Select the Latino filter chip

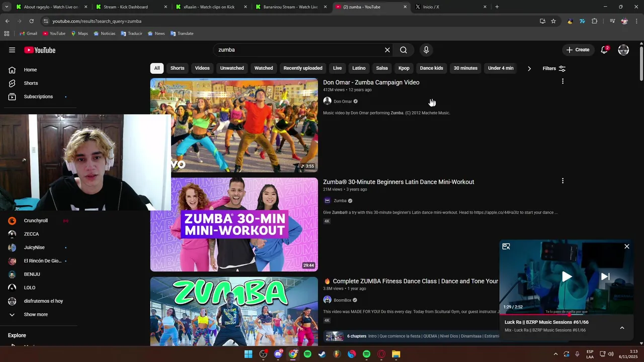click(x=359, y=68)
